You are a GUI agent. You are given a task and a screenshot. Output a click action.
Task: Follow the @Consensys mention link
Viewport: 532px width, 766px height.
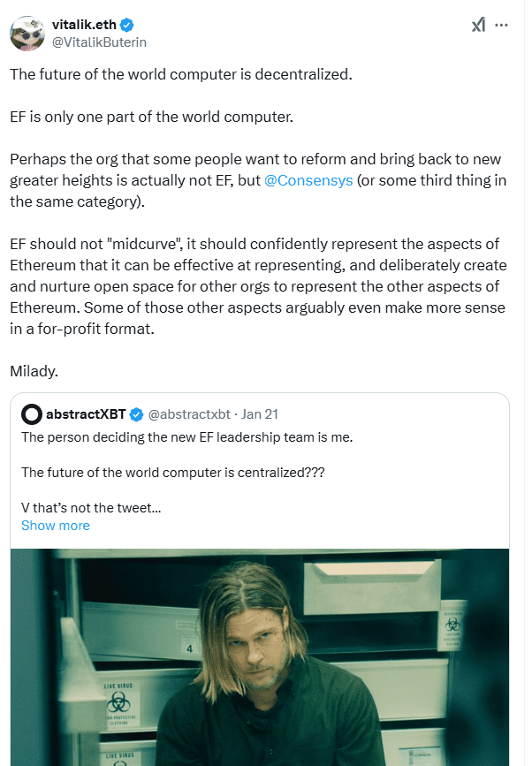point(308,179)
